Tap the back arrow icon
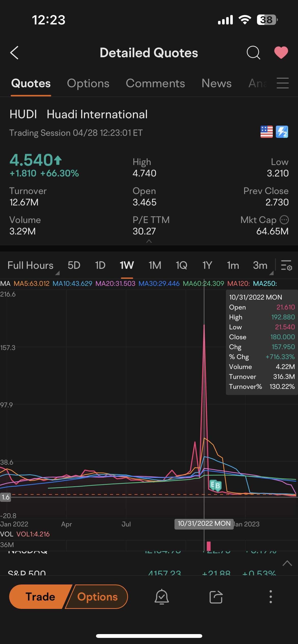Screen dimensions: 298x644 coord(14,53)
